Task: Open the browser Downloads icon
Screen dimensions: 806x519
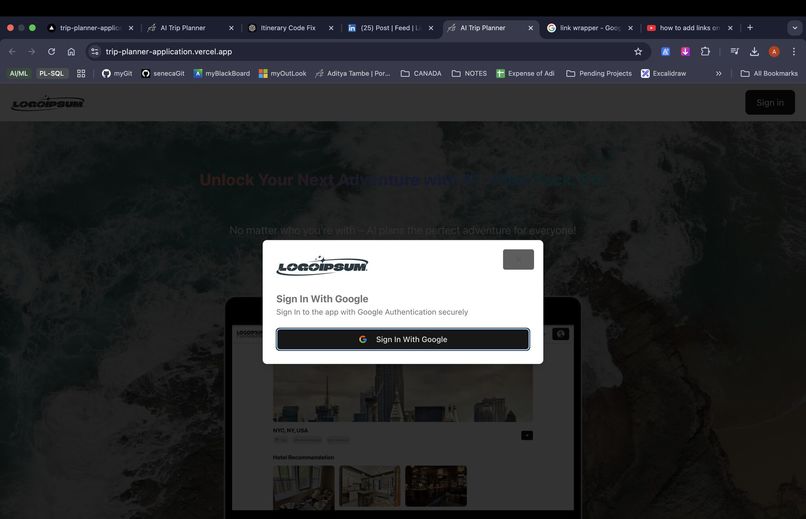Action: [754, 51]
